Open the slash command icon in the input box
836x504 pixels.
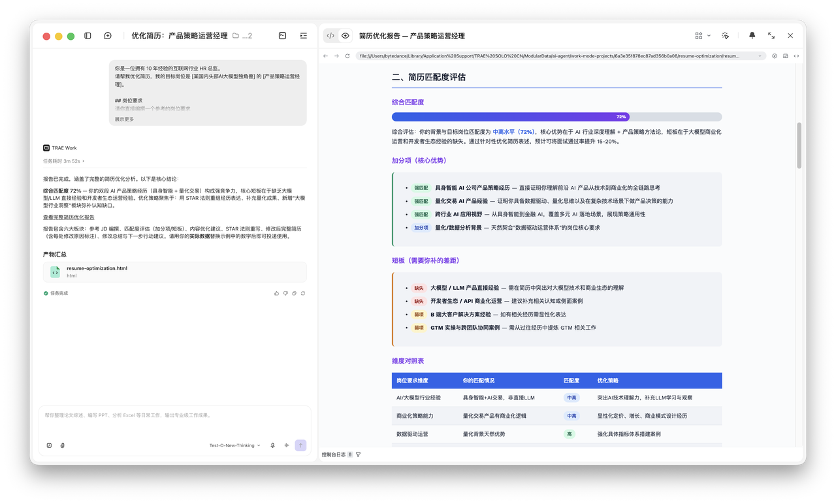tap(49, 445)
